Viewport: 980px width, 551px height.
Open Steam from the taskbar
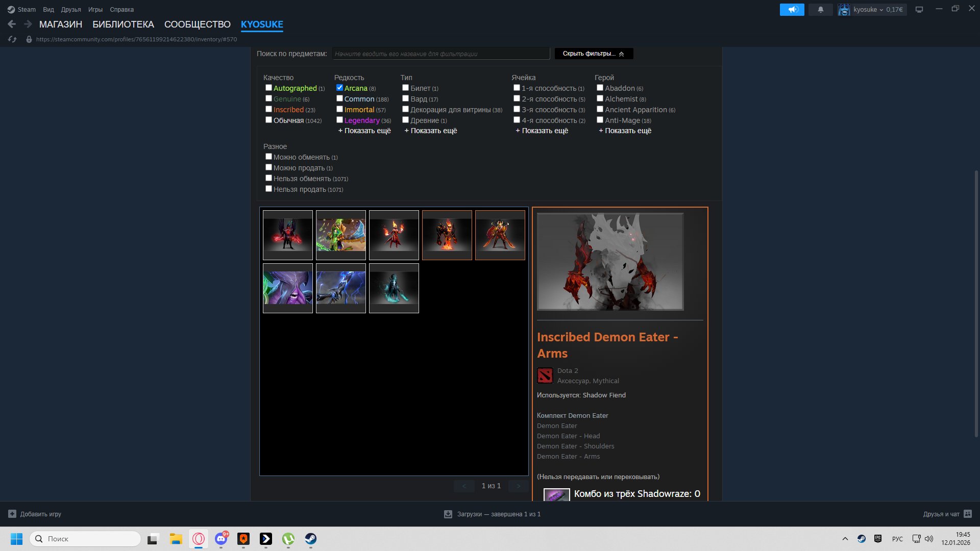pyautogui.click(x=311, y=539)
